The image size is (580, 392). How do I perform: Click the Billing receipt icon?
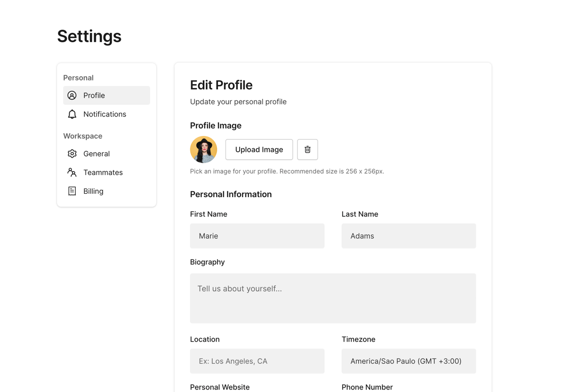pyautogui.click(x=72, y=191)
